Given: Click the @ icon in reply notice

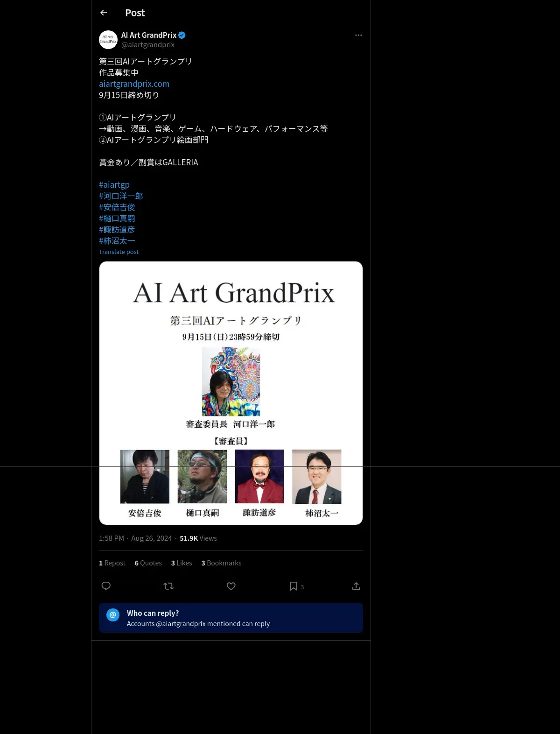Looking at the screenshot, I should [x=113, y=615].
